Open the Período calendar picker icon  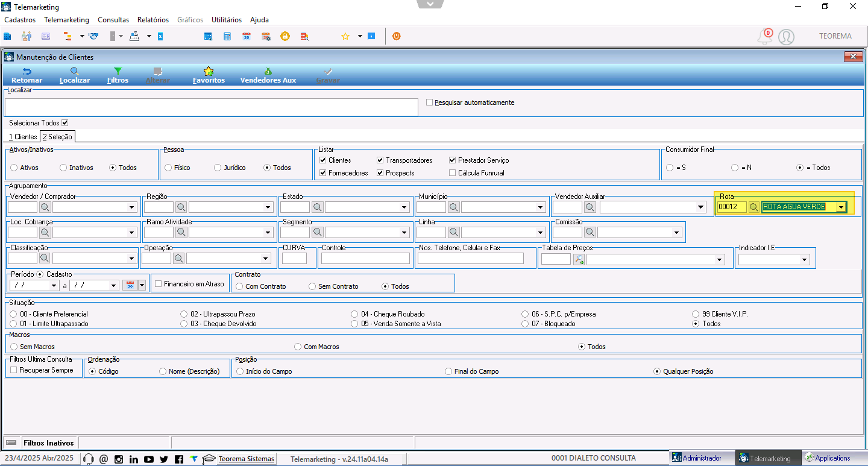(x=130, y=285)
